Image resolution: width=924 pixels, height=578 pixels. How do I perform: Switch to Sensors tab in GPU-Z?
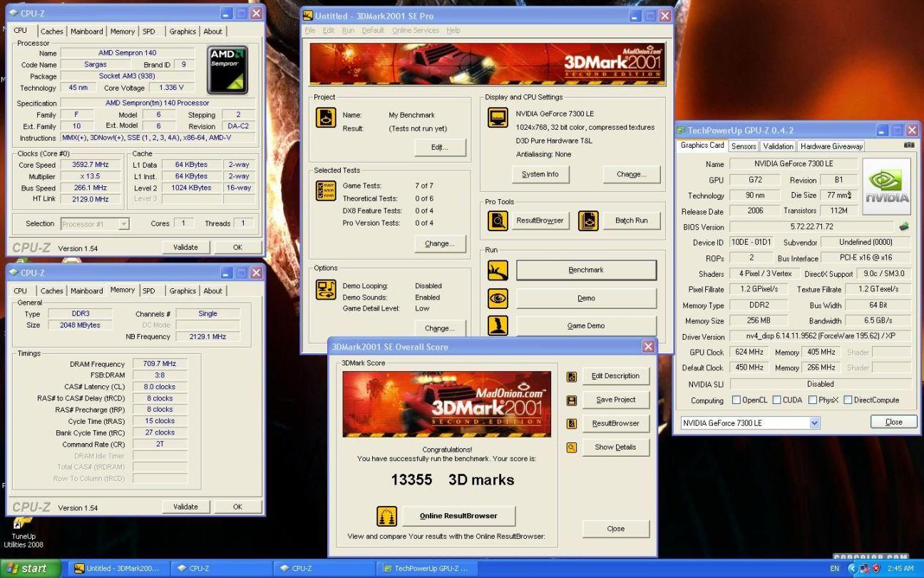(x=744, y=146)
